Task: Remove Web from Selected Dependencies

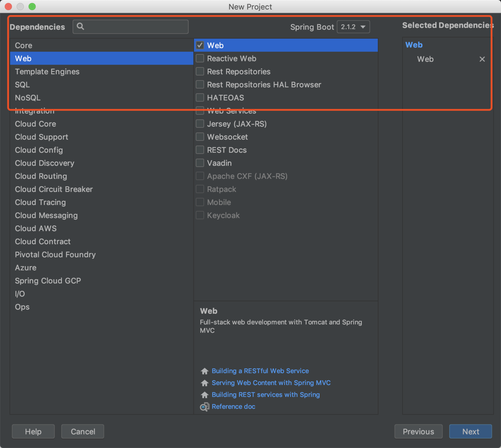Action: (482, 59)
